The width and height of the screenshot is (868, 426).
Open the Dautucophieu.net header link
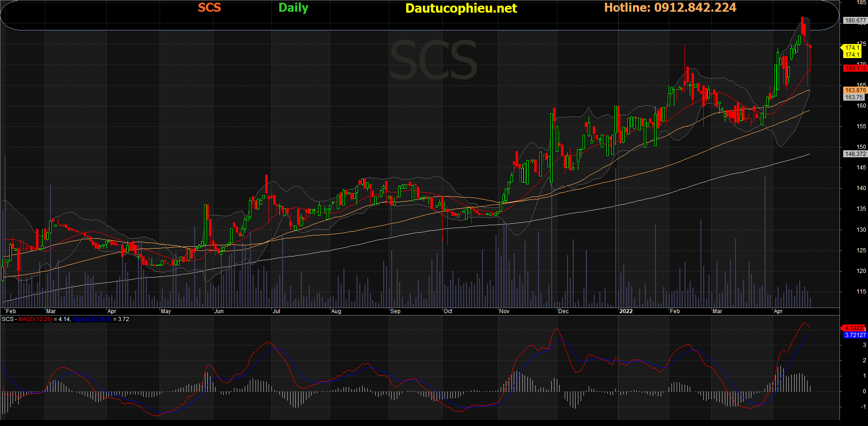[x=461, y=8]
